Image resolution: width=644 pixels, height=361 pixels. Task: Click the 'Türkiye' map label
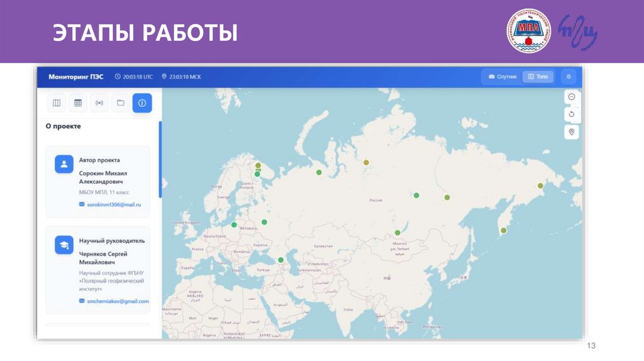(x=264, y=270)
